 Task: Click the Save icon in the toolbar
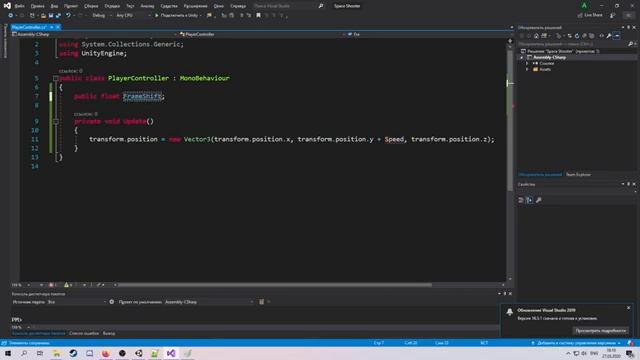pos(51,16)
